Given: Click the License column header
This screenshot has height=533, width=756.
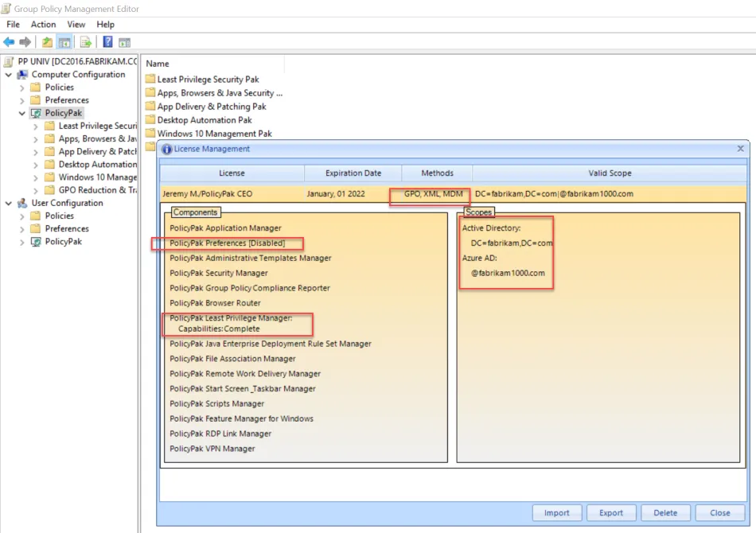Looking at the screenshot, I should [232, 173].
